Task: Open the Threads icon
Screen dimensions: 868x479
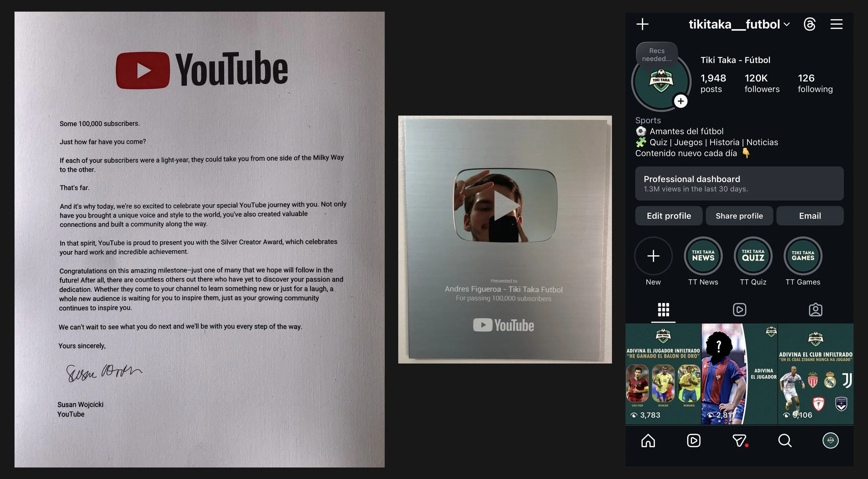Action: [809, 24]
